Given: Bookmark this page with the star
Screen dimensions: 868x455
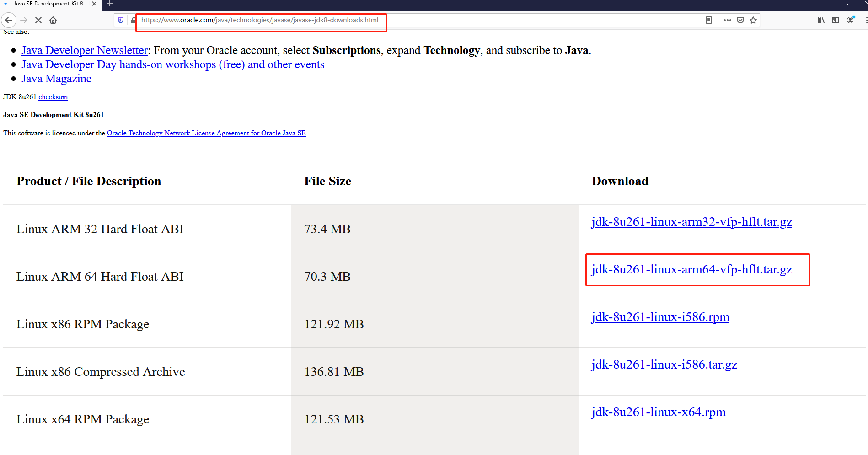Looking at the screenshot, I should pyautogui.click(x=753, y=20).
